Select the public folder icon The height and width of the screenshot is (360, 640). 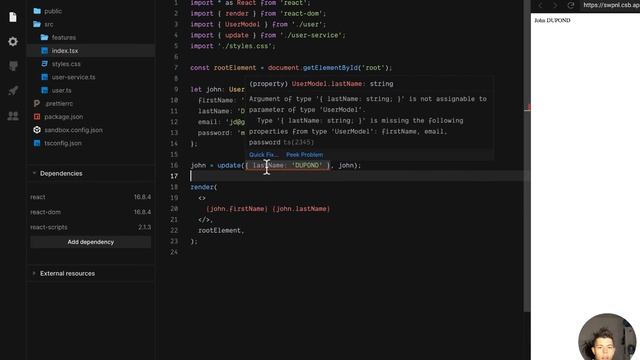37,11
